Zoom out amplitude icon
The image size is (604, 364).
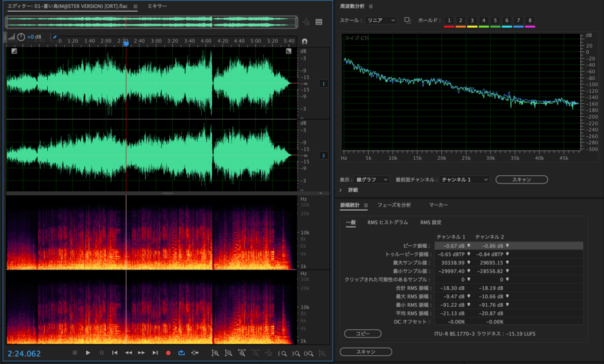click(228, 353)
